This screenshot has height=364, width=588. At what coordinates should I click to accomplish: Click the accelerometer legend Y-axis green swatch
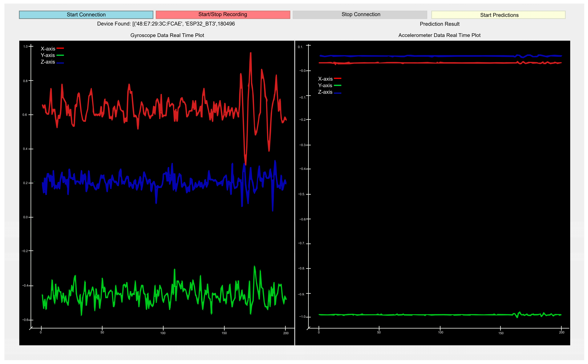337,85
